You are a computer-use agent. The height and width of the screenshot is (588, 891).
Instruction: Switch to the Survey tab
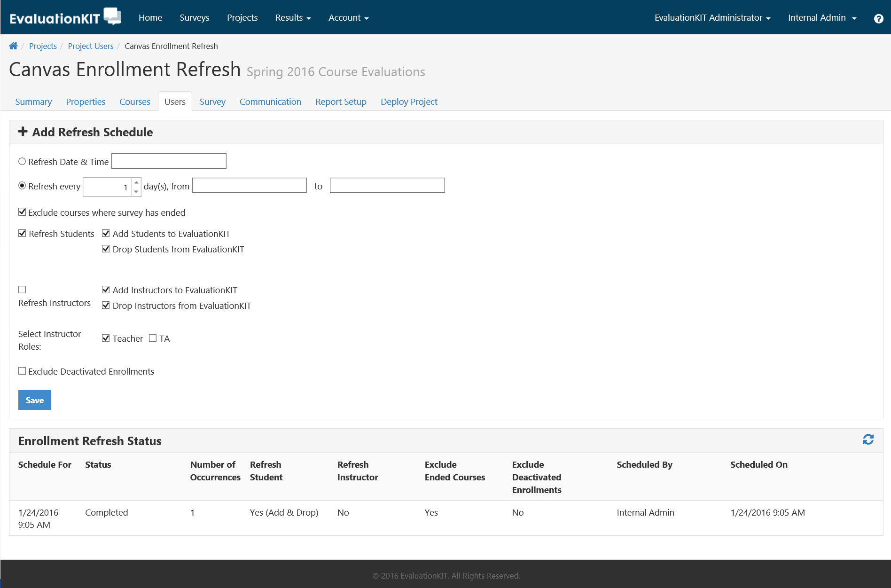[212, 102]
